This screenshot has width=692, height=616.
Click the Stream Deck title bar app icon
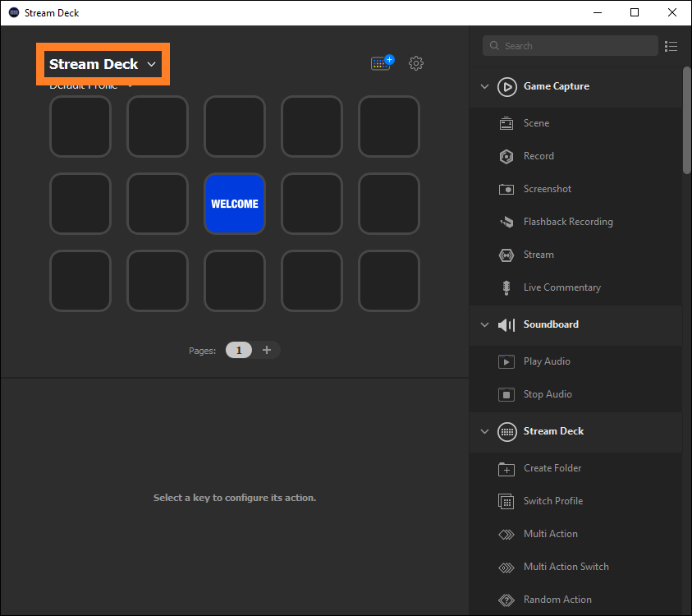coord(14,12)
